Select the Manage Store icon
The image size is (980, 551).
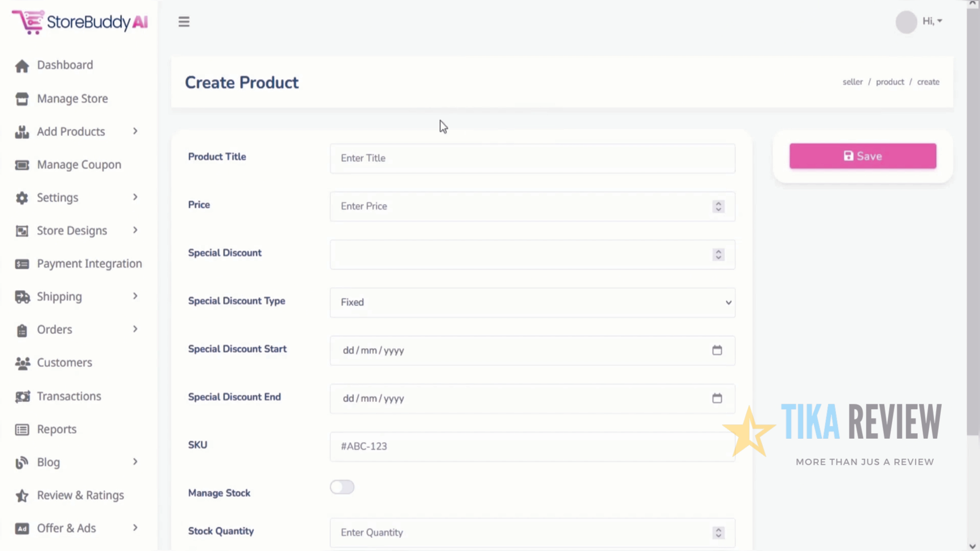[22, 99]
